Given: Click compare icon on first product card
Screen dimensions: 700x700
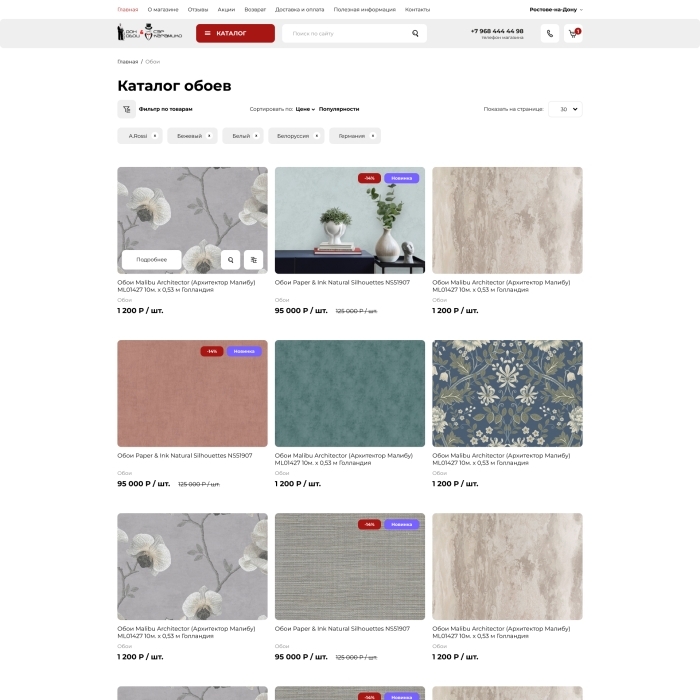Looking at the screenshot, I should pyautogui.click(x=254, y=260).
